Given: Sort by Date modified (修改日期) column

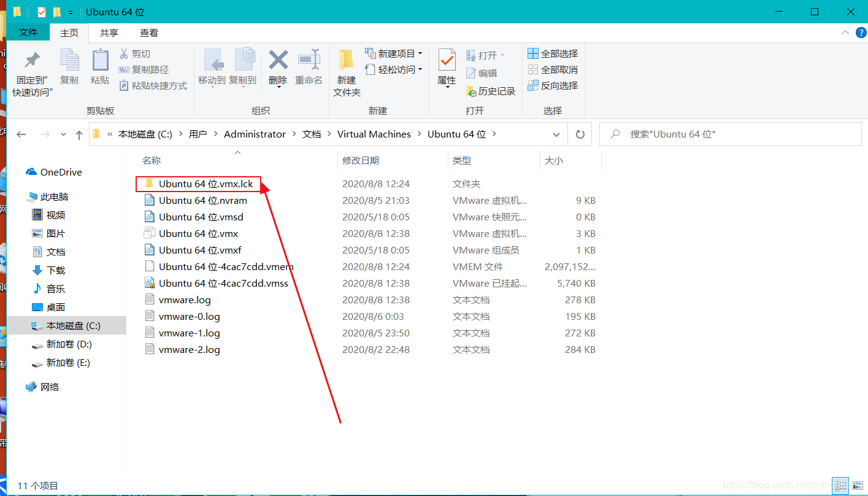Looking at the screenshot, I should tap(393, 160).
